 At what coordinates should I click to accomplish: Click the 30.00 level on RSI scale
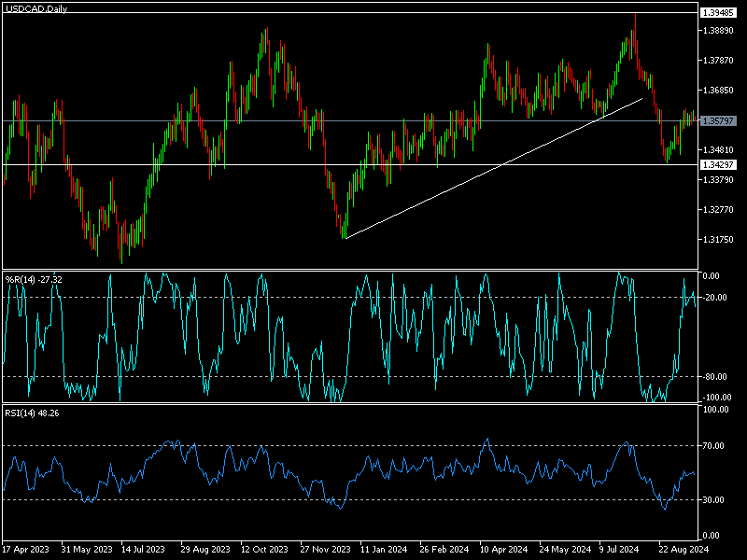click(x=714, y=500)
